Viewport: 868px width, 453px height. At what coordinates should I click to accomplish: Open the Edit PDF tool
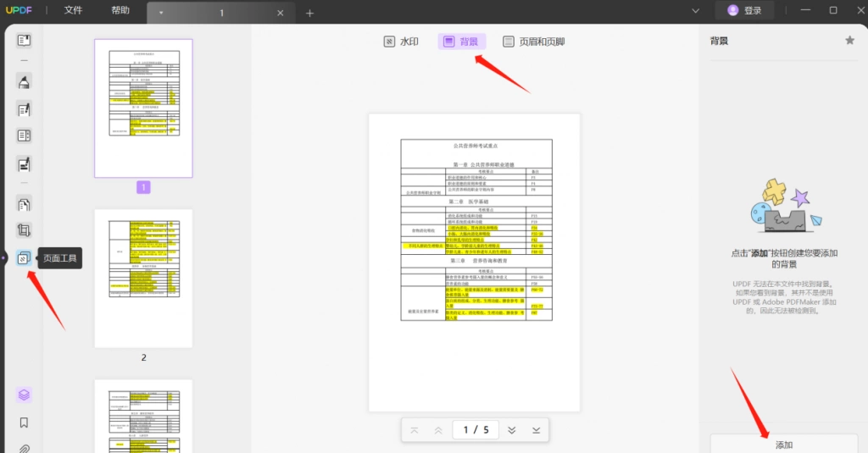coord(24,109)
